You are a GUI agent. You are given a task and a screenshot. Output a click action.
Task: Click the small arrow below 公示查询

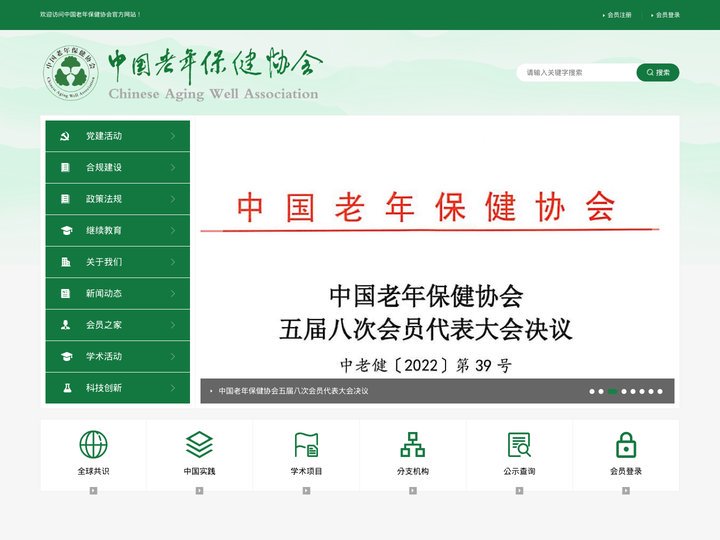click(x=519, y=491)
